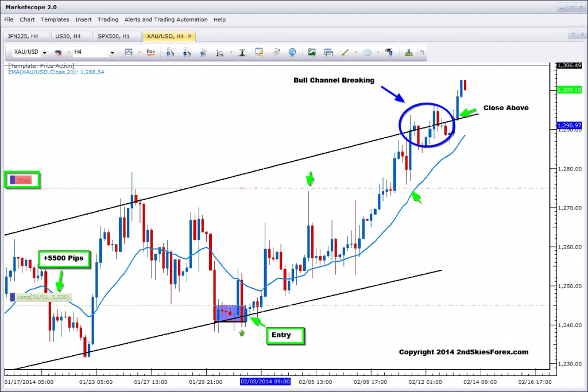Click the blue globe icon
This screenshot has height=392, width=588.
tap(292, 52)
